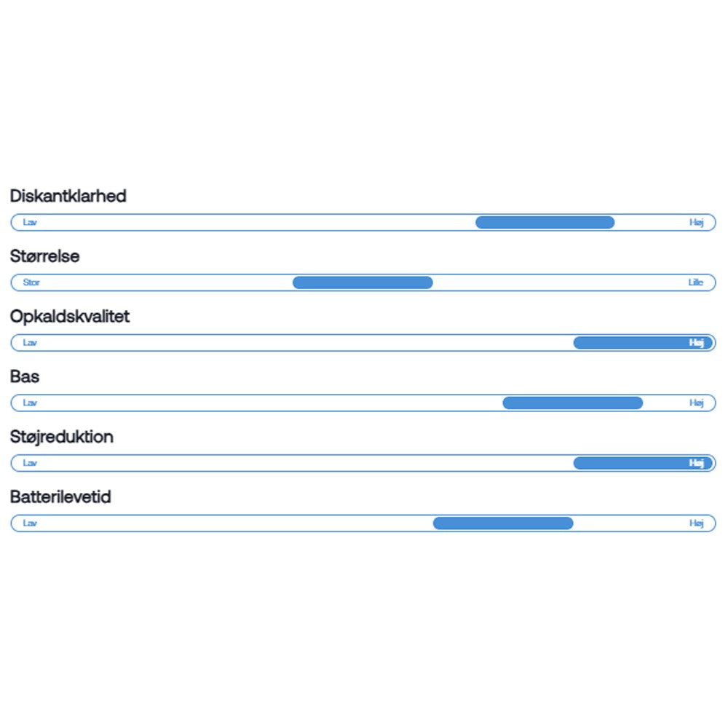The height and width of the screenshot is (728, 728).
Task: Click the Opkaldskvalitet heading
Action: coord(70,317)
